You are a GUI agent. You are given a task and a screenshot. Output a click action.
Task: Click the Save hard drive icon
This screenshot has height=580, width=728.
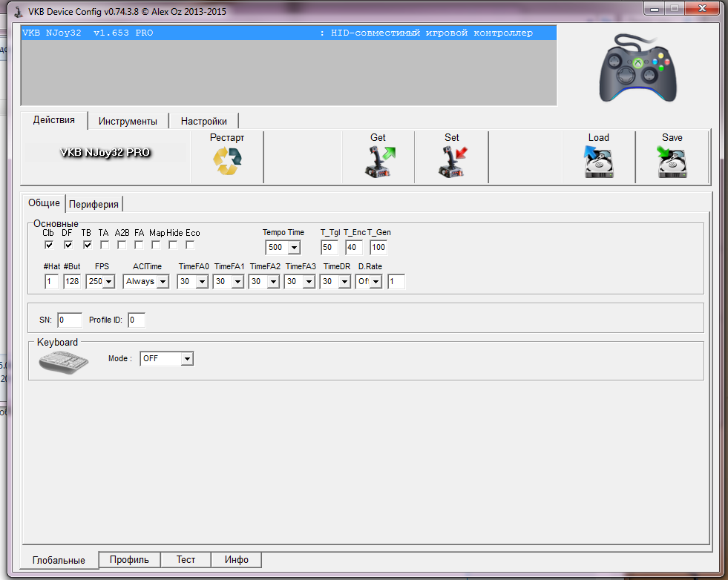tap(672, 162)
